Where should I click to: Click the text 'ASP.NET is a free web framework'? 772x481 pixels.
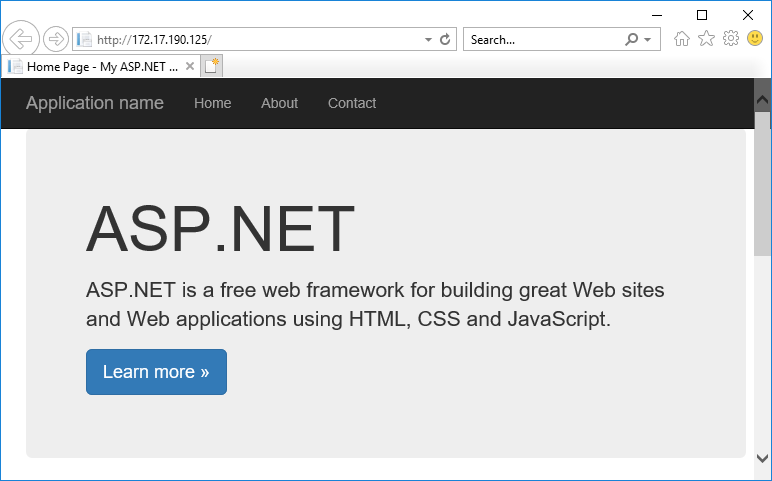(x=245, y=290)
